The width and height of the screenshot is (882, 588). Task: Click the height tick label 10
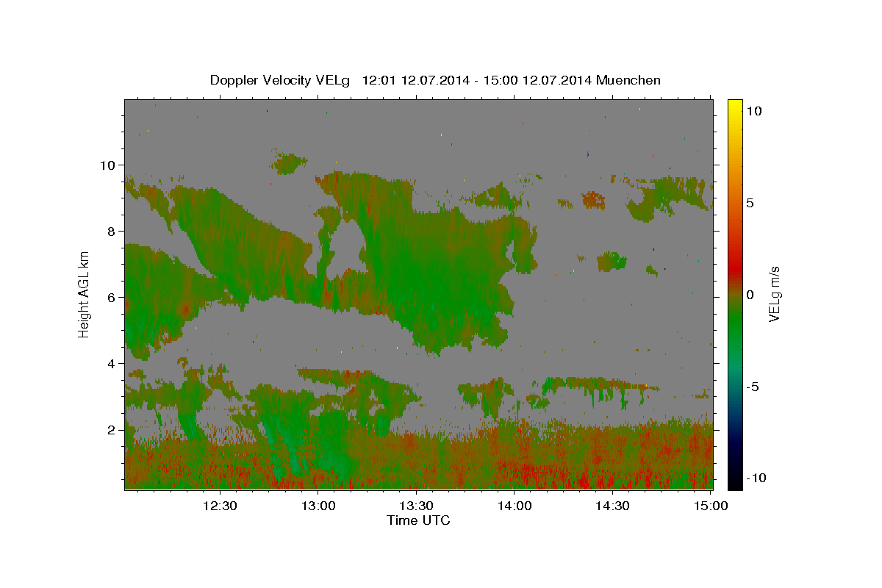coord(109,165)
